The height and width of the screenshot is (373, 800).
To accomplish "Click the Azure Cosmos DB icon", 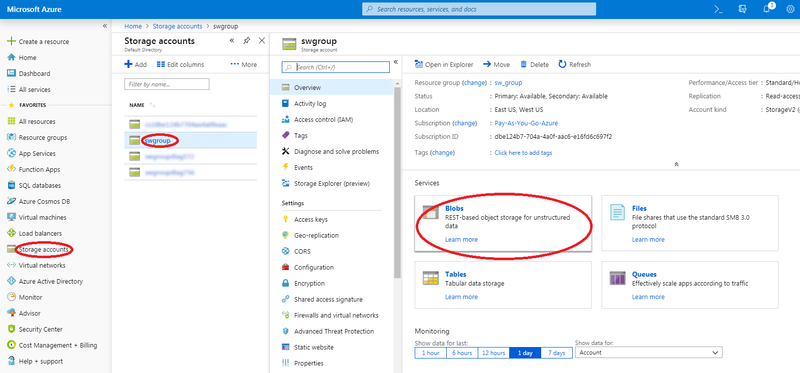I will pos(12,201).
